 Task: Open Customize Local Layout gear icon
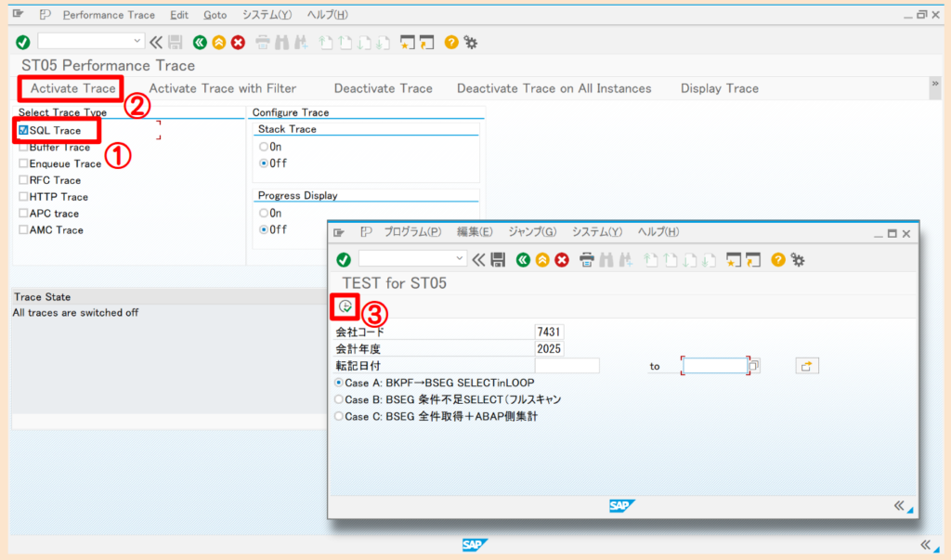pyautogui.click(x=471, y=42)
